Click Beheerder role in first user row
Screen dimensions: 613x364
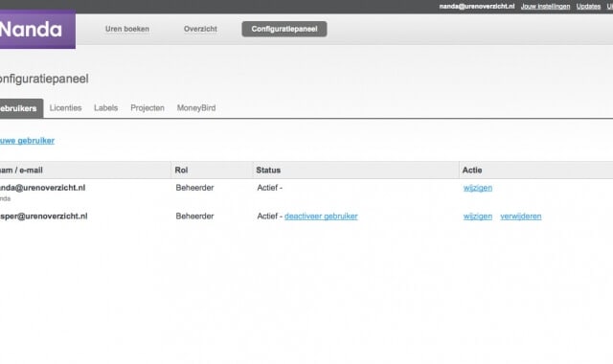click(194, 188)
